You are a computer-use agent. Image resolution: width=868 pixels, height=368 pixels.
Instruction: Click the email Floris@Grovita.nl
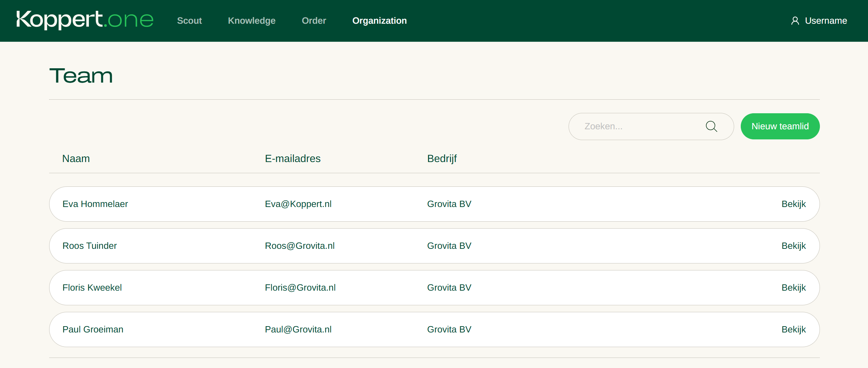(x=300, y=287)
